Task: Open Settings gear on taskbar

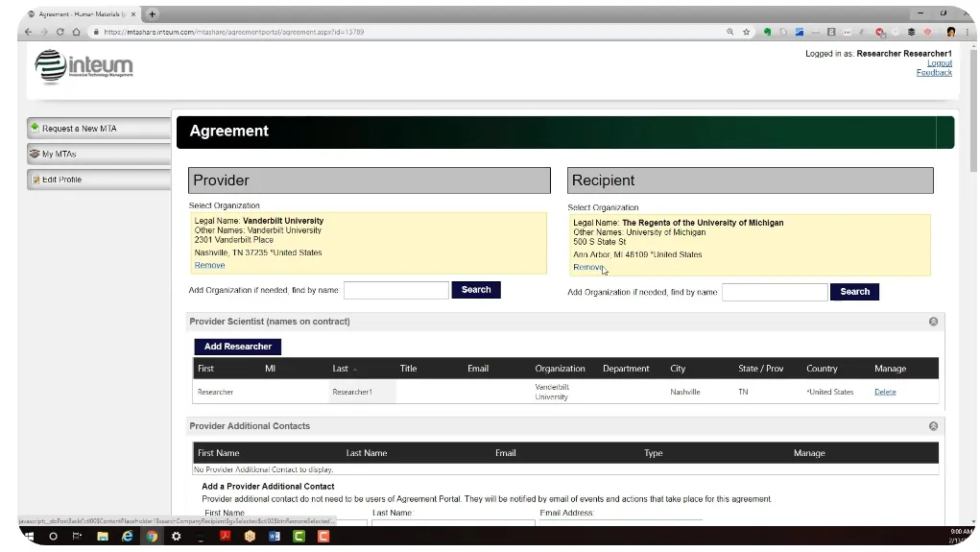Action: (177, 537)
